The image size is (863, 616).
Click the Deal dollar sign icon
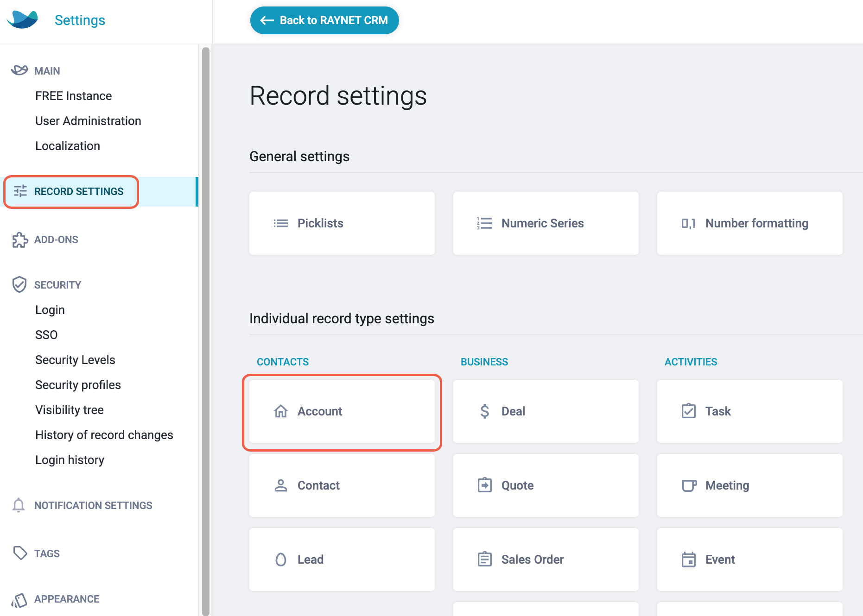(485, 411)
